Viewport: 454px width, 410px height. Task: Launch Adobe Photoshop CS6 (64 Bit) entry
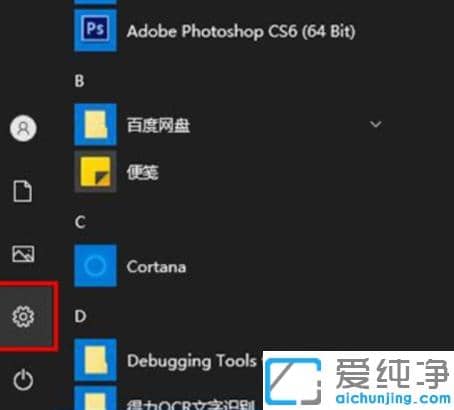click(x=241, y=32)
